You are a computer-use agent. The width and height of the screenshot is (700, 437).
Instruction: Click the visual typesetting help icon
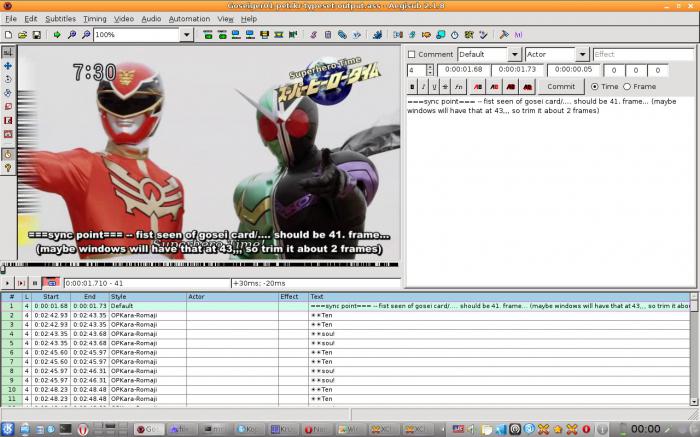click(x=8, y=168)
